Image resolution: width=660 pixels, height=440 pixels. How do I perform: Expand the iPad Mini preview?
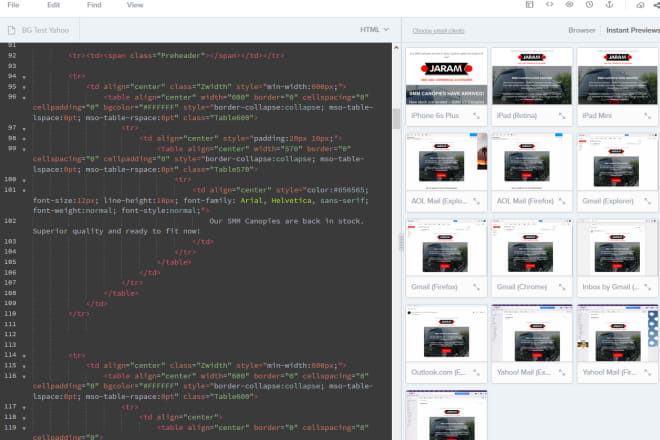click(647, 116)
